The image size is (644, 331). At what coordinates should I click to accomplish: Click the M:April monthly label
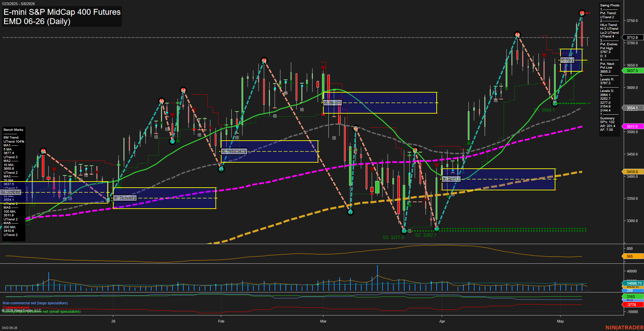click(x=451, y=179)
